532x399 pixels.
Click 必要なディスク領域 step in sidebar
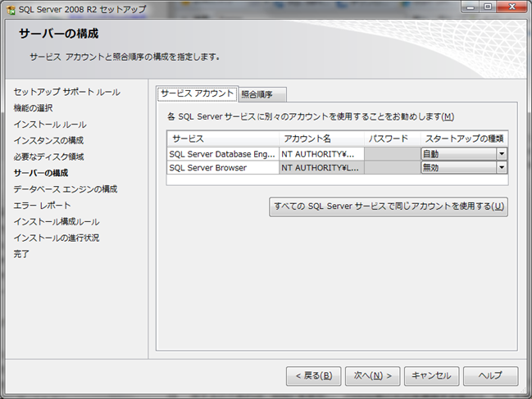(x=48, y=156)
